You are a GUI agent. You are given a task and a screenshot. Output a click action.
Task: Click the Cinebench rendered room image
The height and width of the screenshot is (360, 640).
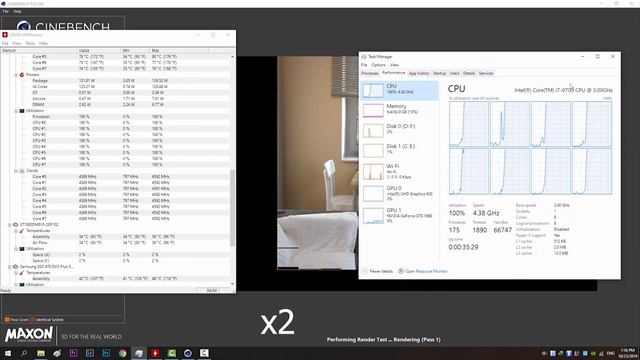(318, 163)
